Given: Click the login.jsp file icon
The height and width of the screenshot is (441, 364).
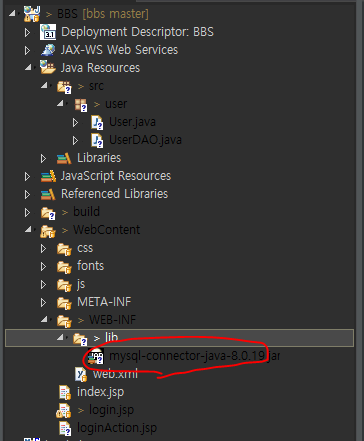Looking at the screenshot, I should point(64,410).
